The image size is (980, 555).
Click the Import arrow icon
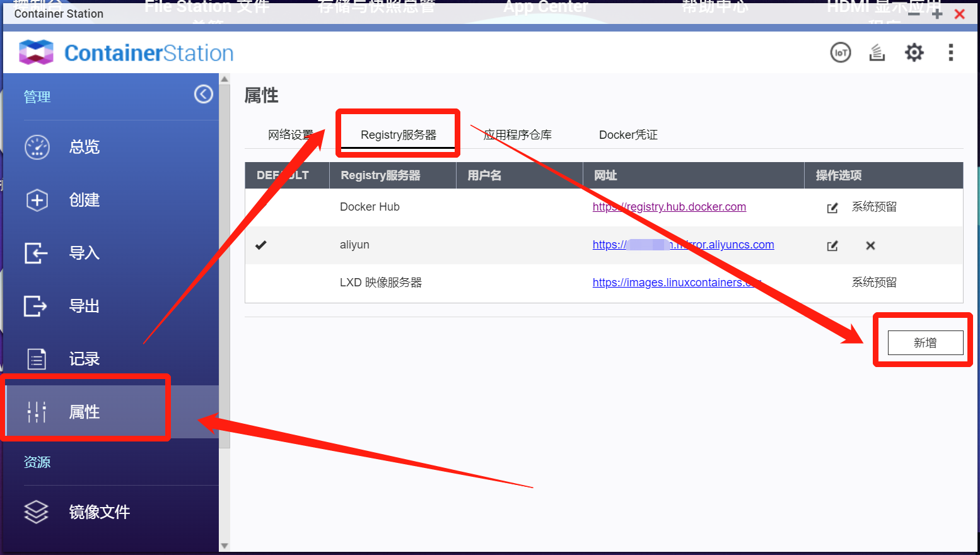coord(36,253)
